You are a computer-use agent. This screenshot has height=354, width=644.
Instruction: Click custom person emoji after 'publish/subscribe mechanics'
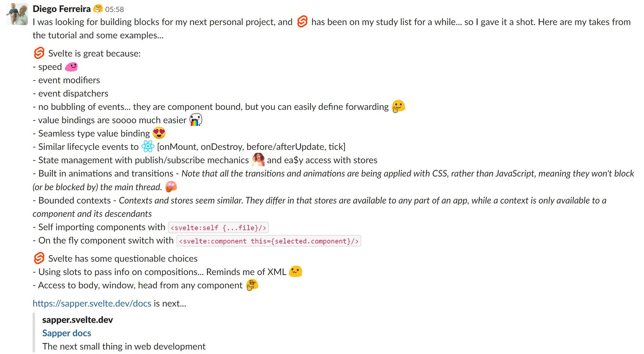tap(258, 160)
